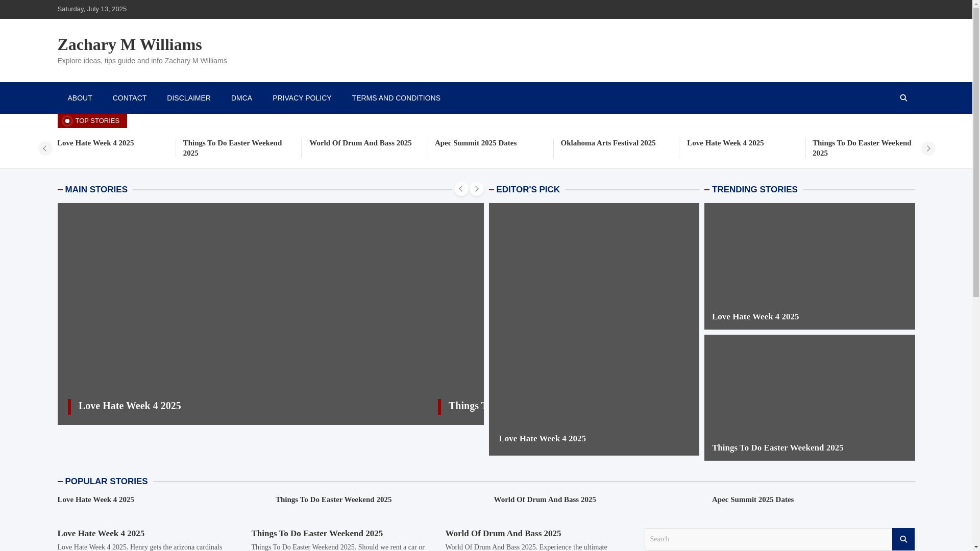Open trending story Things To Do Easter Weekend 2025

tap(777, 448)
